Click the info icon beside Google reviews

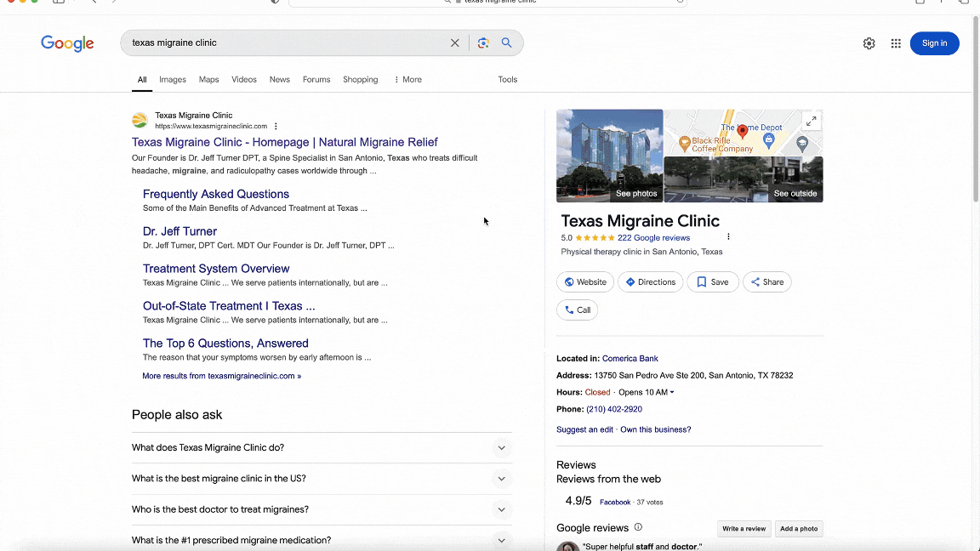click(x=638, y=527)
